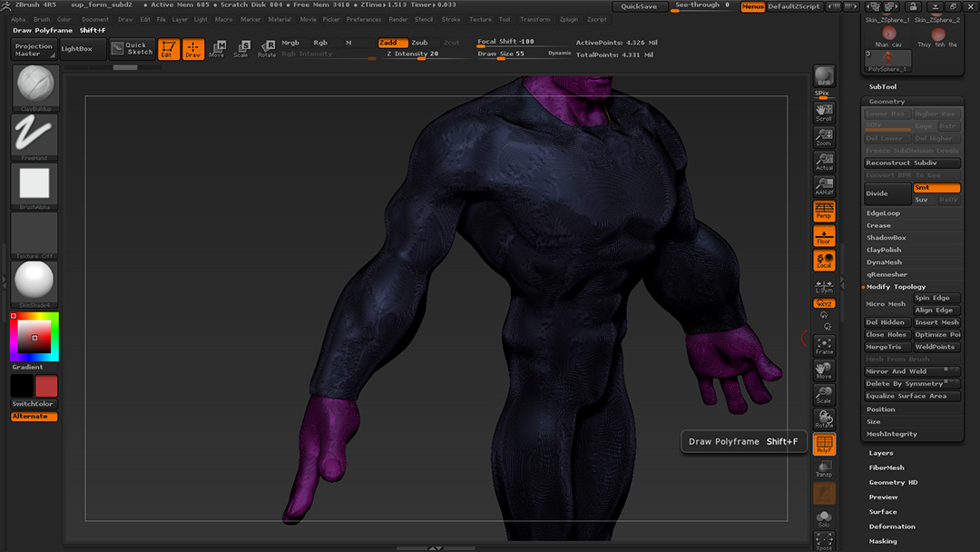Open the ClayBuildup brush thumbnail

point(35,87)
